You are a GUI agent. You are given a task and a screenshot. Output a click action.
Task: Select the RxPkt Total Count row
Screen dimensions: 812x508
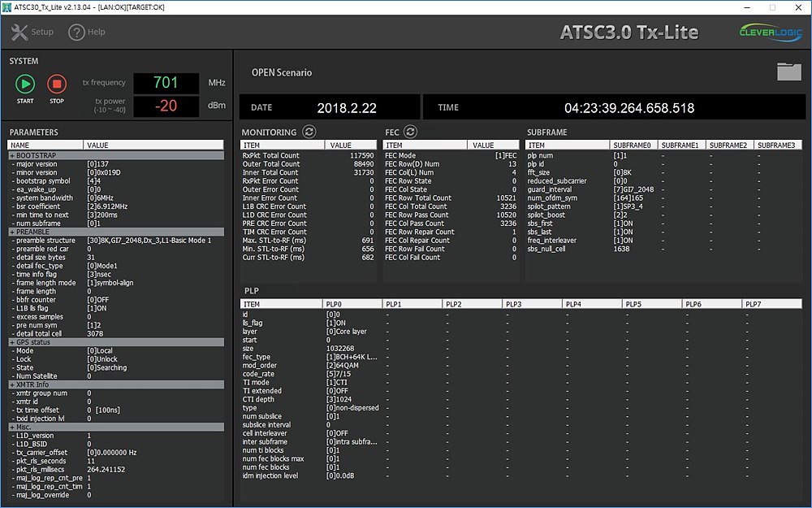(x=308, y=155)
